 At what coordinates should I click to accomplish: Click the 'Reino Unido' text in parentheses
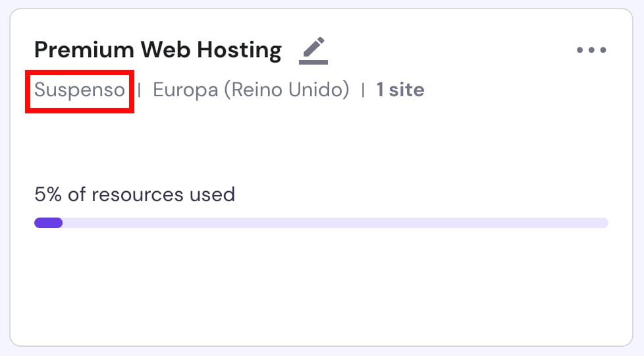pyautogui.click(x=286, y=90)
